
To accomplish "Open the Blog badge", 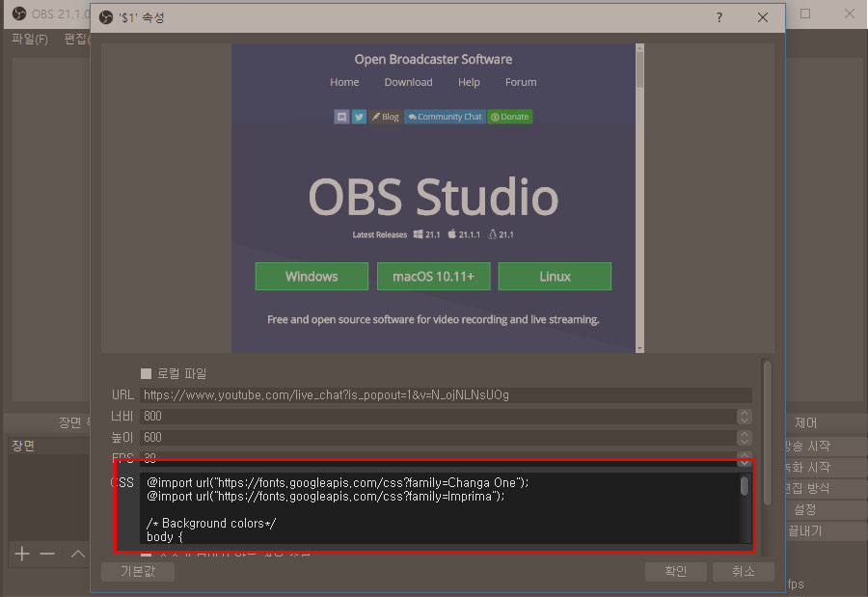I will [x=385, y=117].
